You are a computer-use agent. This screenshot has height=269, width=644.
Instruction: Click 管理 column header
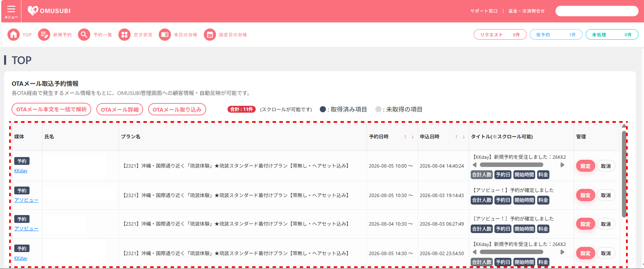[x=581, y=137]
